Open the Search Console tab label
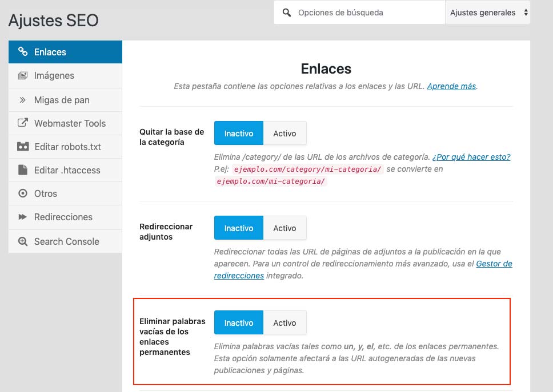This screenshot has width=553, height=392. click(66, 241)
